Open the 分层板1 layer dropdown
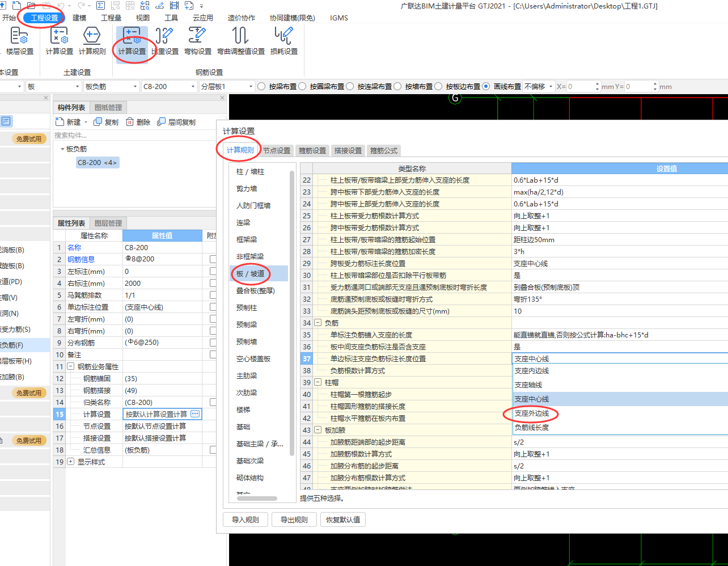 (227, 87)
